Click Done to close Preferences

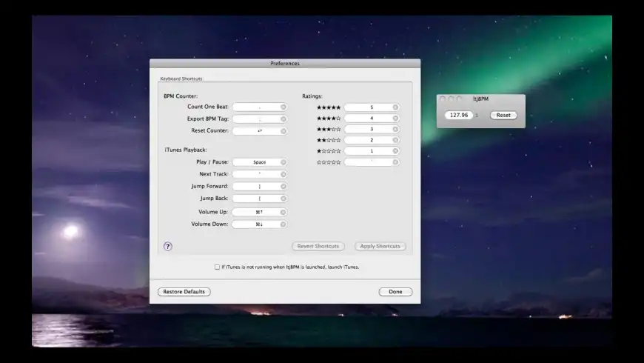395,292
